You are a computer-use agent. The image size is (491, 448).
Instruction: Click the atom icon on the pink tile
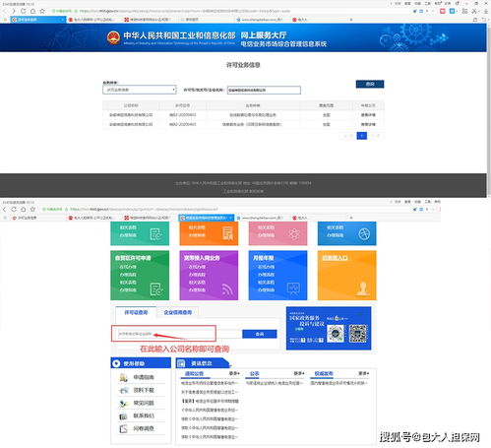click(294, 233)
